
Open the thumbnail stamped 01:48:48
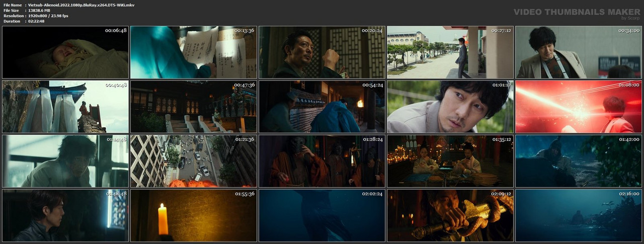65,215
